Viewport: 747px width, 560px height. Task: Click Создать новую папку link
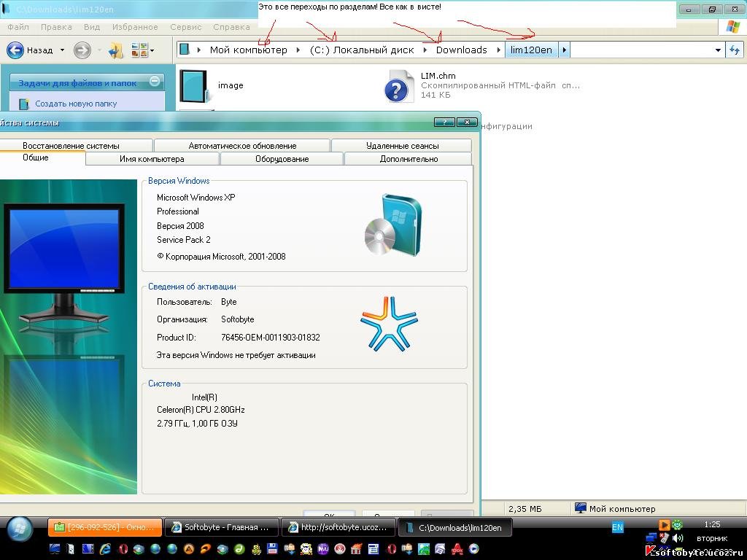click(x=76, y=104)
